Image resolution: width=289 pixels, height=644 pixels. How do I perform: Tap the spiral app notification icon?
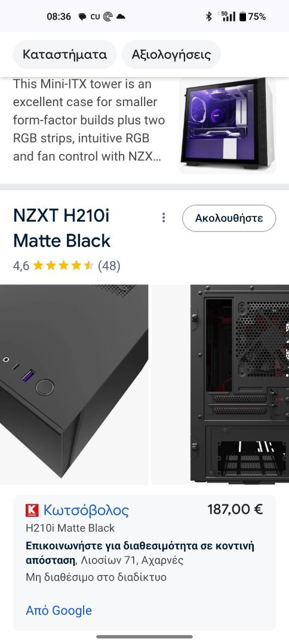click(x=107, y=17)
